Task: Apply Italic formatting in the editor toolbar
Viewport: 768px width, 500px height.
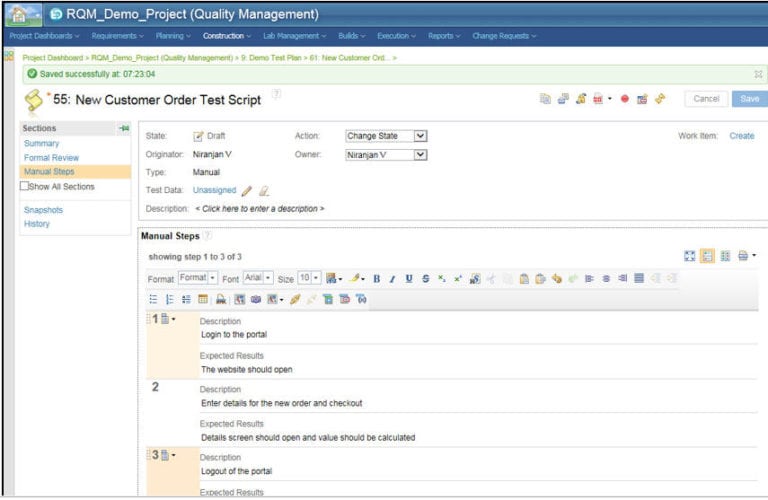Action: 393,279
